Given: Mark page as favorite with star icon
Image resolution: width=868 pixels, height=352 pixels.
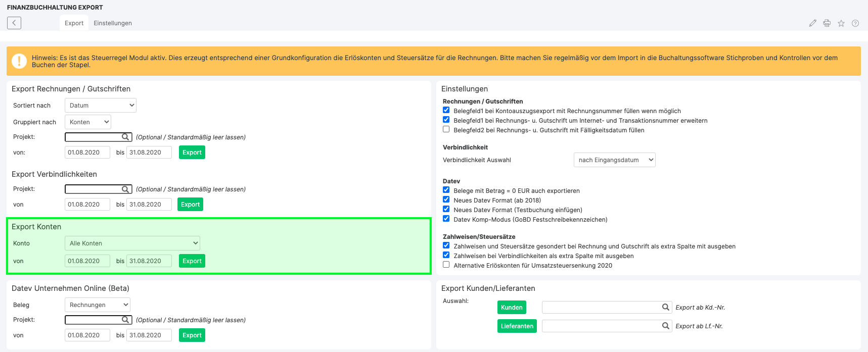Looking at the screenshot, I should 841,23.
